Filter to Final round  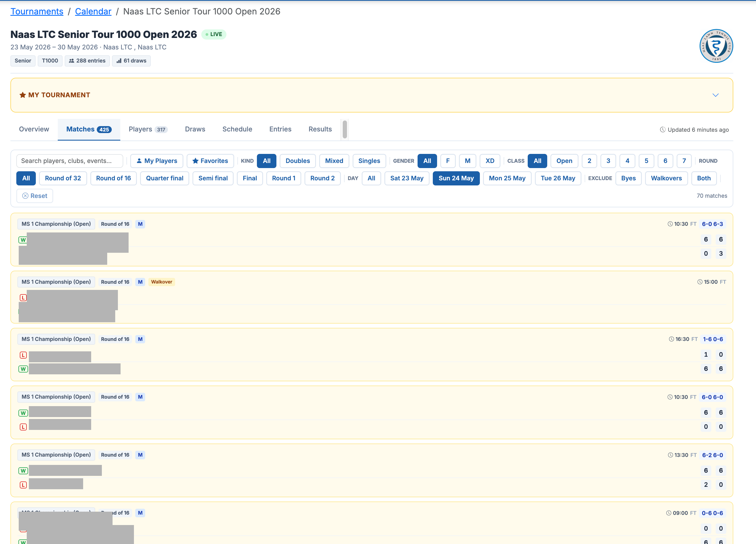pos(250,178)
